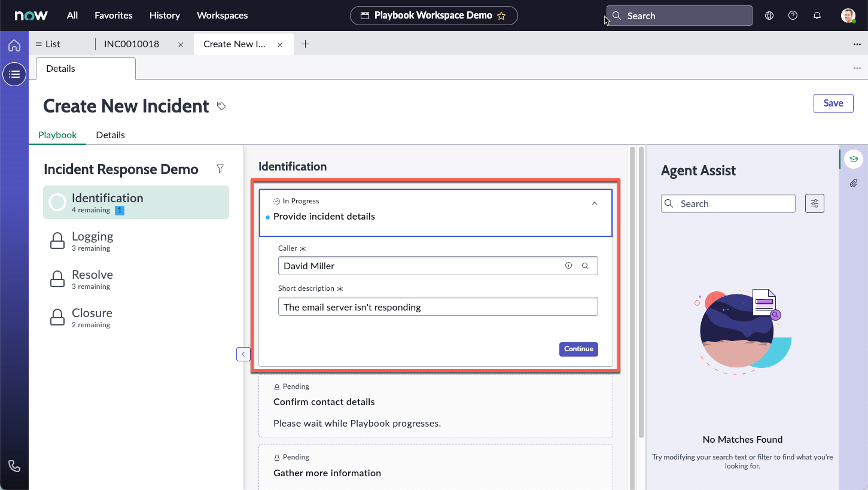
Task: Collapse the left playbook panel arrow
Action: (x=243, y=354)
